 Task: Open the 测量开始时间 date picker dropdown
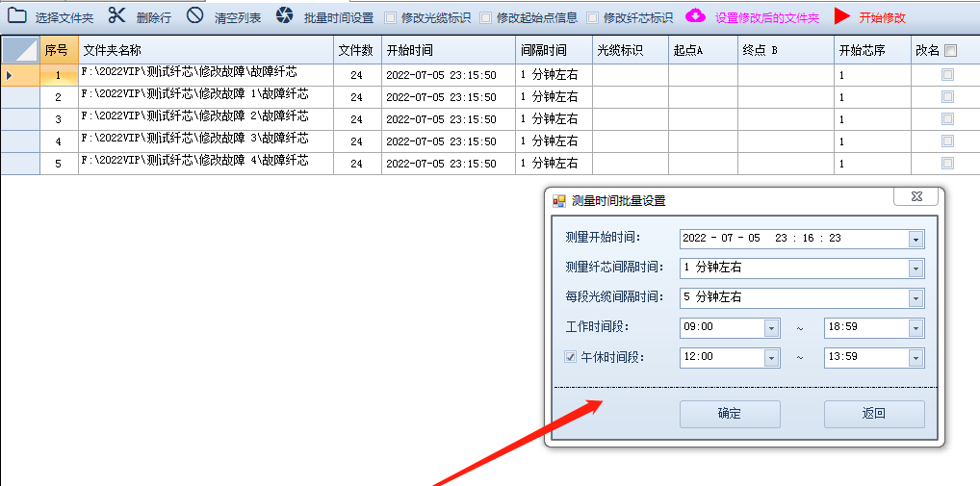point(916,239)
